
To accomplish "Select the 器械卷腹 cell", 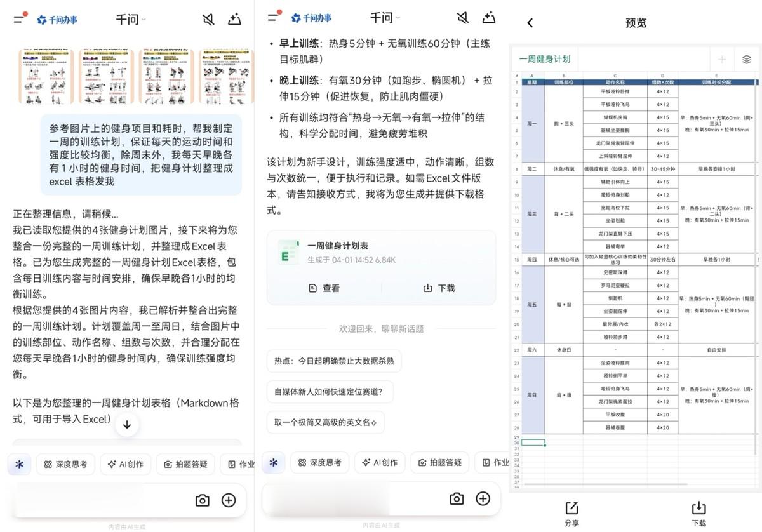I will click(615, 427).
